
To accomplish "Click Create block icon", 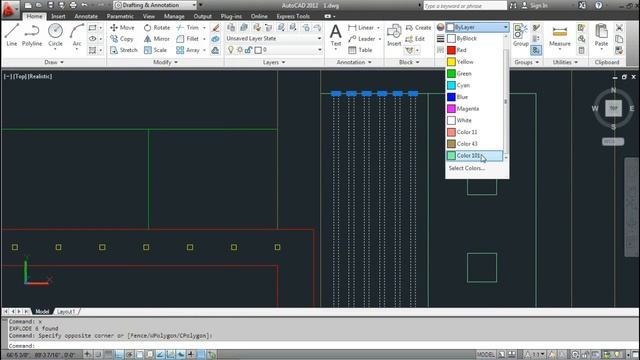I will pos(418,27).
